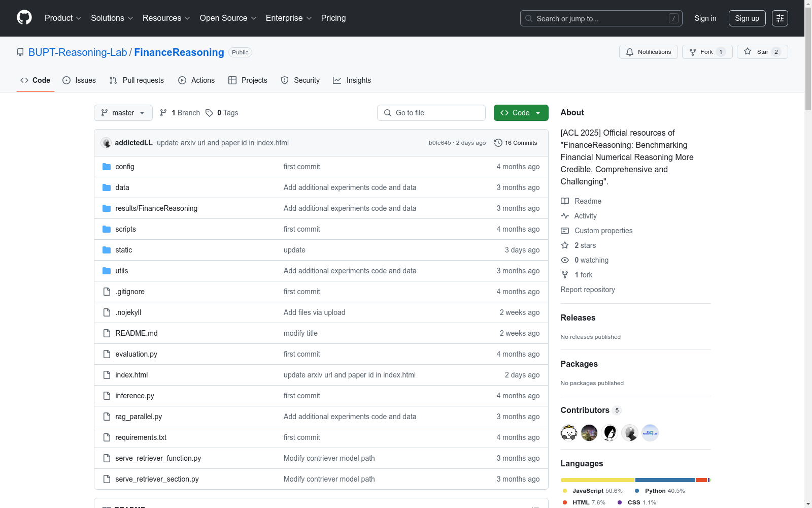Open Custom properties link

click(x=597, y=231)
